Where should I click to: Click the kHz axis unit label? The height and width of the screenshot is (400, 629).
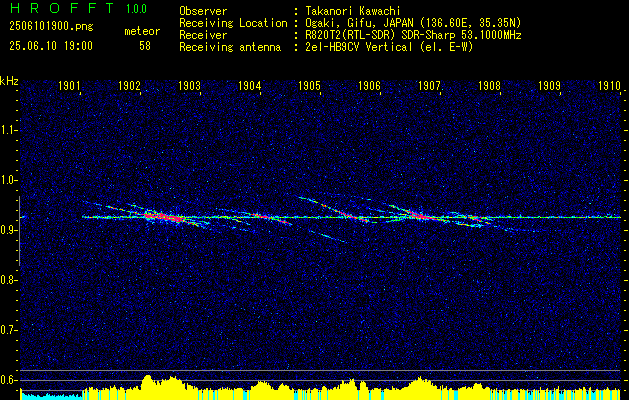click(x=9, y=81)
